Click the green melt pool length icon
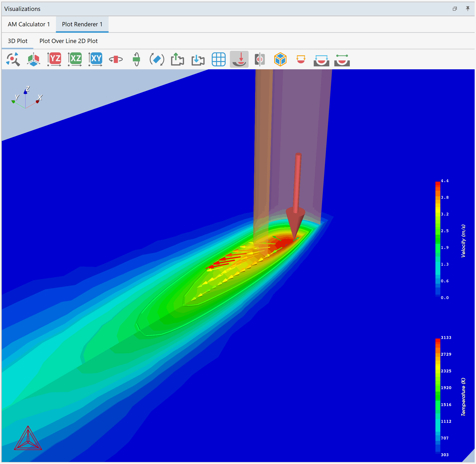The height and width of the screenshot is (464, 476). 342,60
